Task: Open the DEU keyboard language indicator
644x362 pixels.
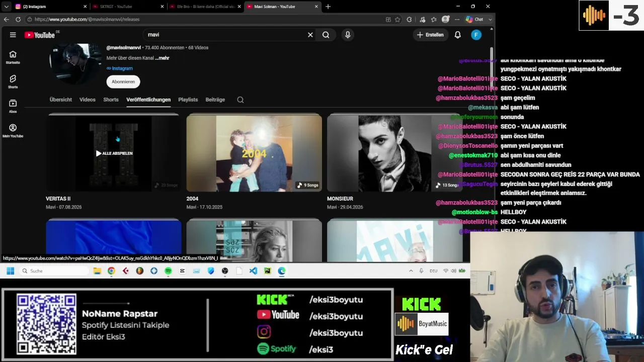Action: tap(433, 271)
